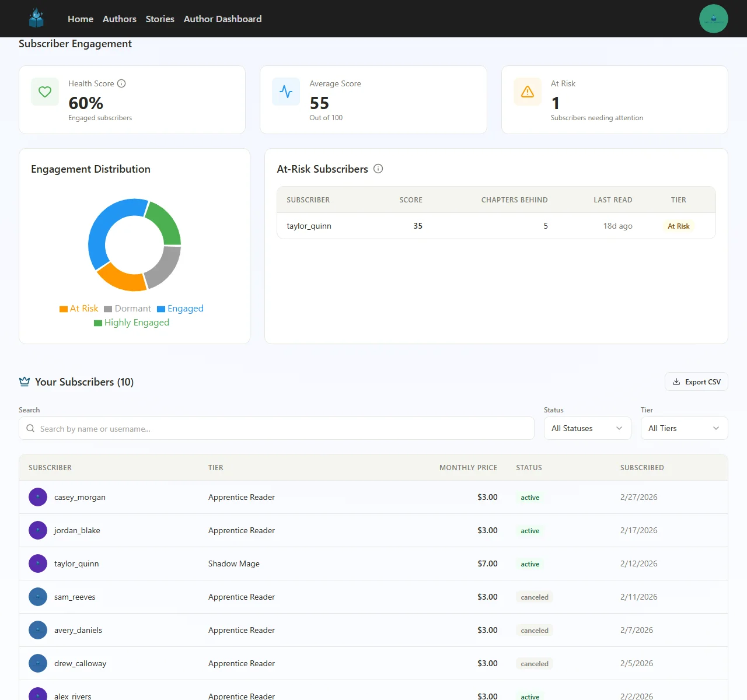Open the All Tiers dropdown

[x=683, y=428]
